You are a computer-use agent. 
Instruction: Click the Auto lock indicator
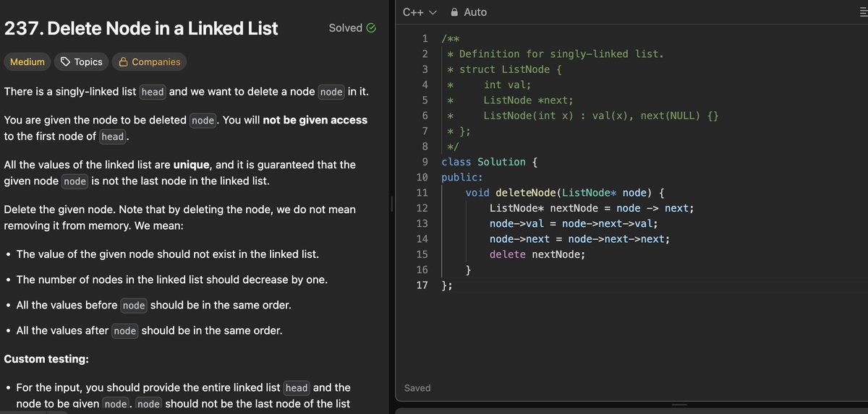[x=469, y=12]
